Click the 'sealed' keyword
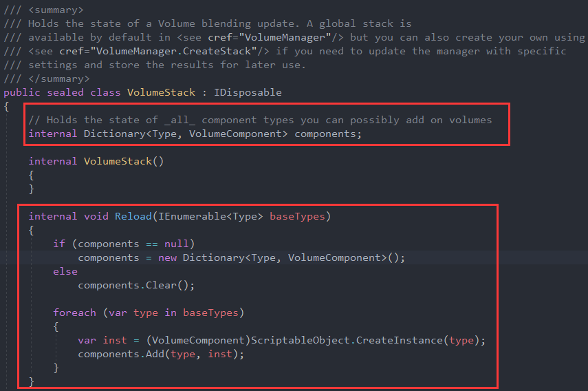The height and width of the screenshot is (391, 588). point(65,92)
